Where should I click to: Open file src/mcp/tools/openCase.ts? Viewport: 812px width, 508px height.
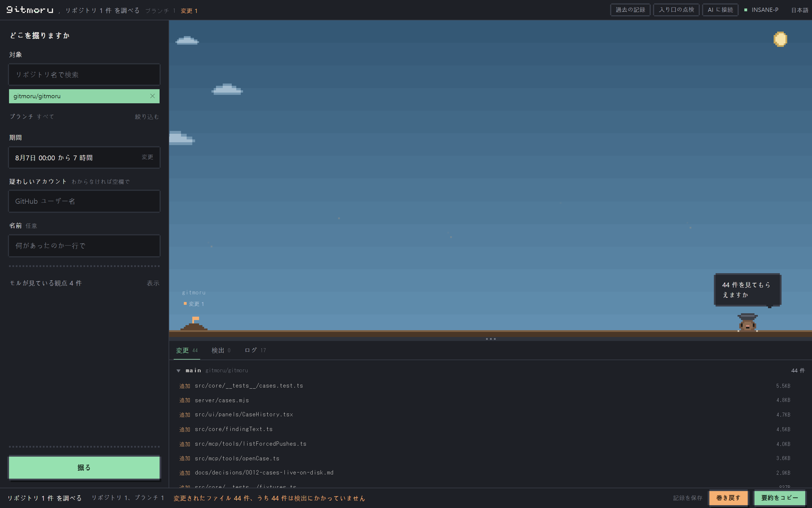coord(237,458)
